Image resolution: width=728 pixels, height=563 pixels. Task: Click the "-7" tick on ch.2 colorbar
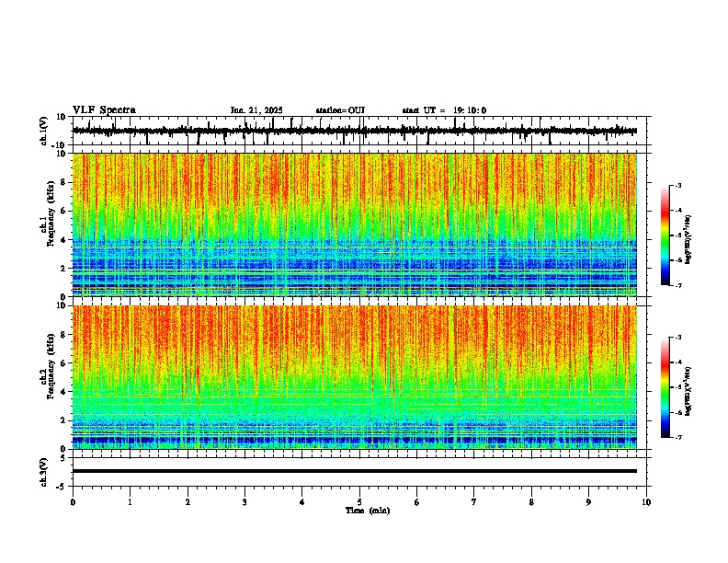pos(678,438)
